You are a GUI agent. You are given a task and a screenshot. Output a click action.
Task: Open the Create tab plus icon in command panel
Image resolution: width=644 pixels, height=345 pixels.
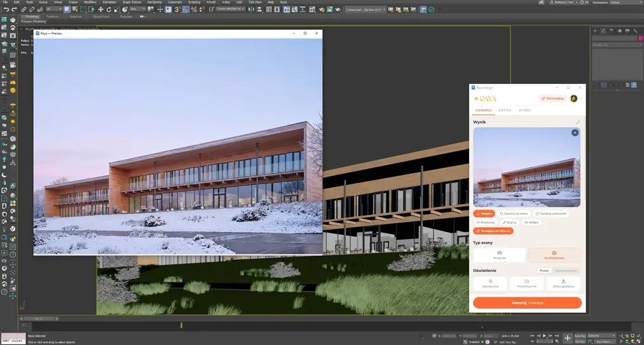[x=595, y=30]
